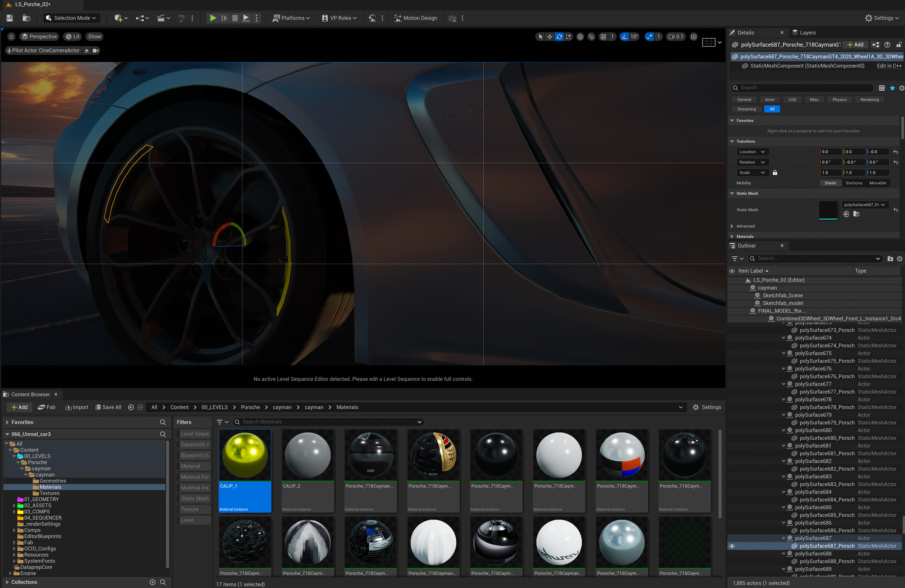905x588 pixels.
Task: Toggle world coordinate system globe icon
Action: 580,37
